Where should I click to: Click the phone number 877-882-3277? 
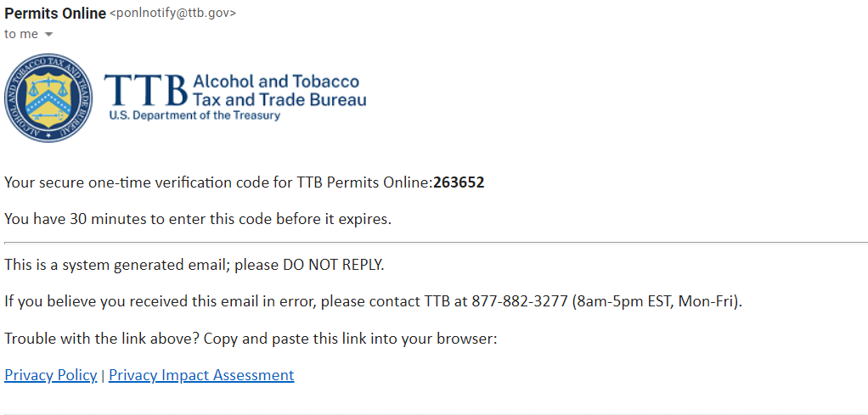tap(520, 301)
